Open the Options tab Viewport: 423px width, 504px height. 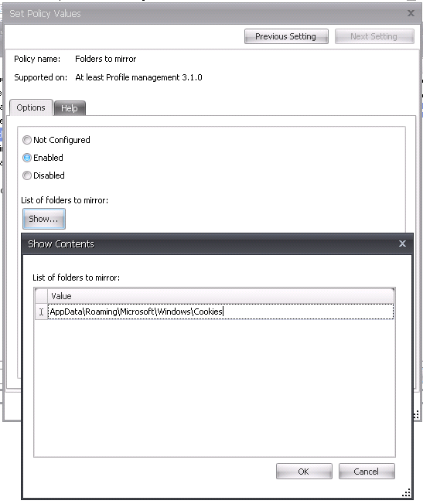pos(31,107)
